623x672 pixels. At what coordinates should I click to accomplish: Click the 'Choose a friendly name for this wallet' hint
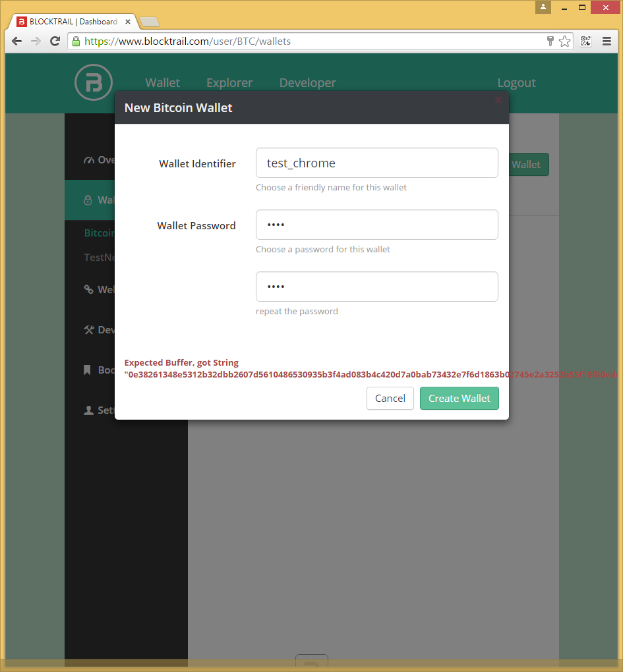pos(331,187)
